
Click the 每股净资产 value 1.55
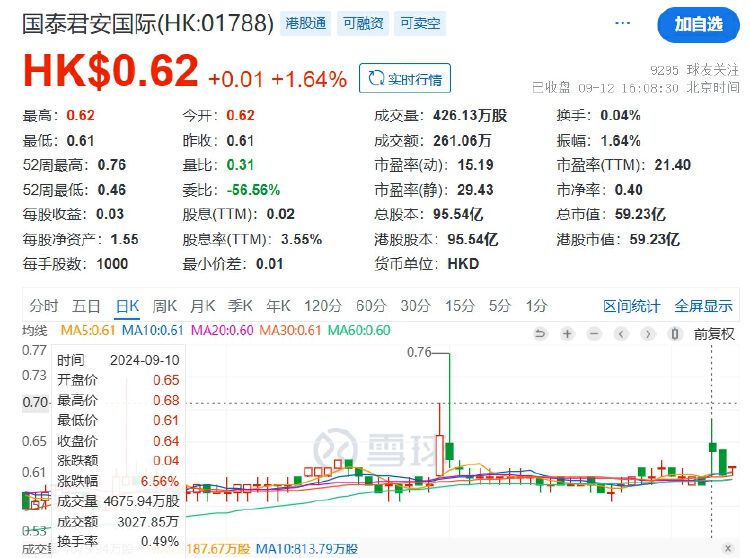click(124, 239)
